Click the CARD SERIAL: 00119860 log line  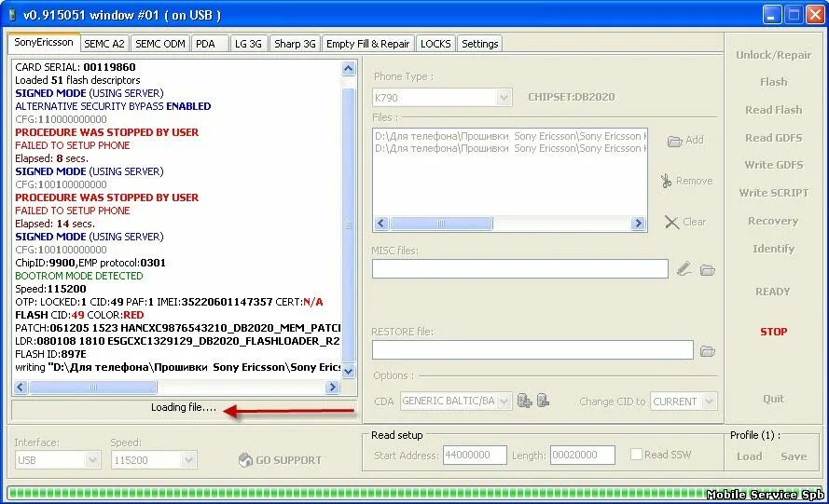point(76,67)
